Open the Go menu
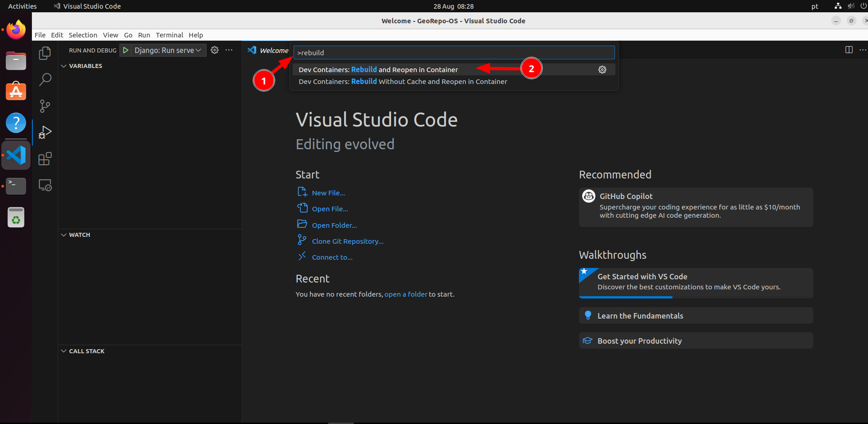This screenshot has height=424, width=868. coord(128,35)
